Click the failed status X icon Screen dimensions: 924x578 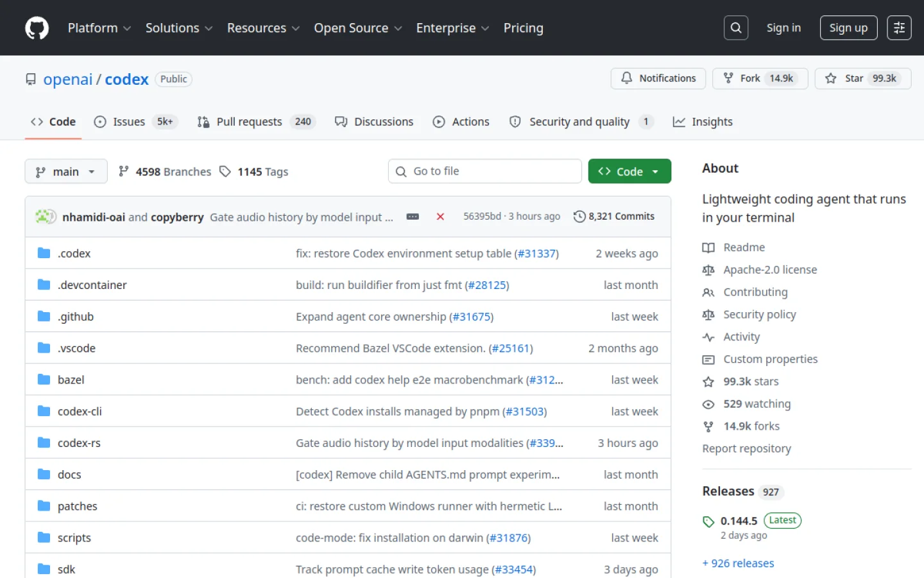point(440,217)
